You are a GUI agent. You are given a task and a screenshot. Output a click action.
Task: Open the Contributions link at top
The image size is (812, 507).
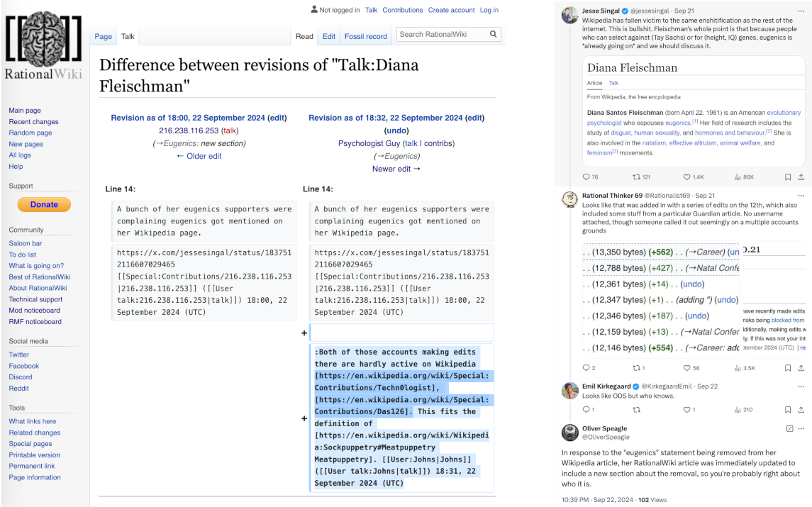pyautogui.click(x=402, y=10)
